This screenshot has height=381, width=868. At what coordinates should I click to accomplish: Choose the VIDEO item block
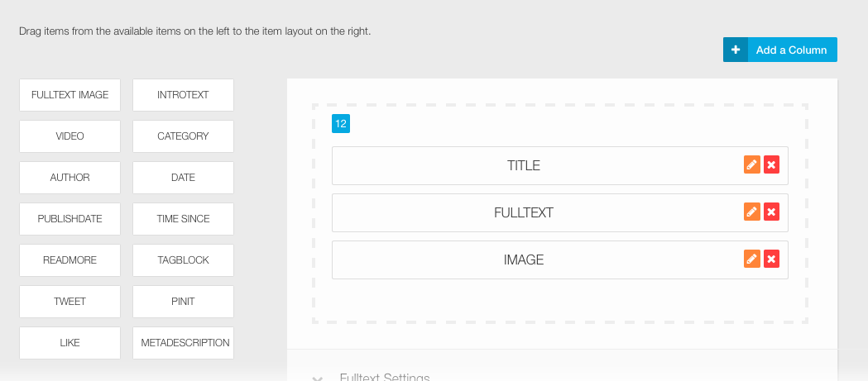coord(70,136)
